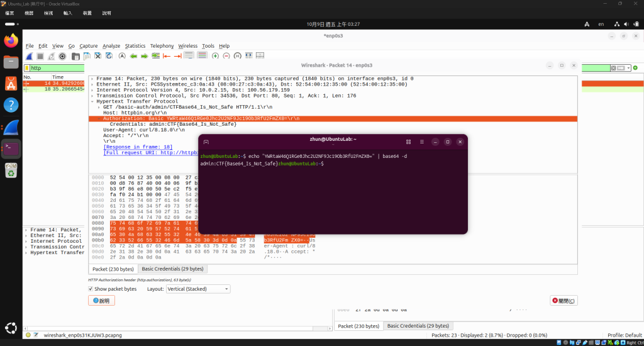Screen dimensions: 644x346
Task: Click horizontal scrollbar in details pane
Action: tap(177, 328)
